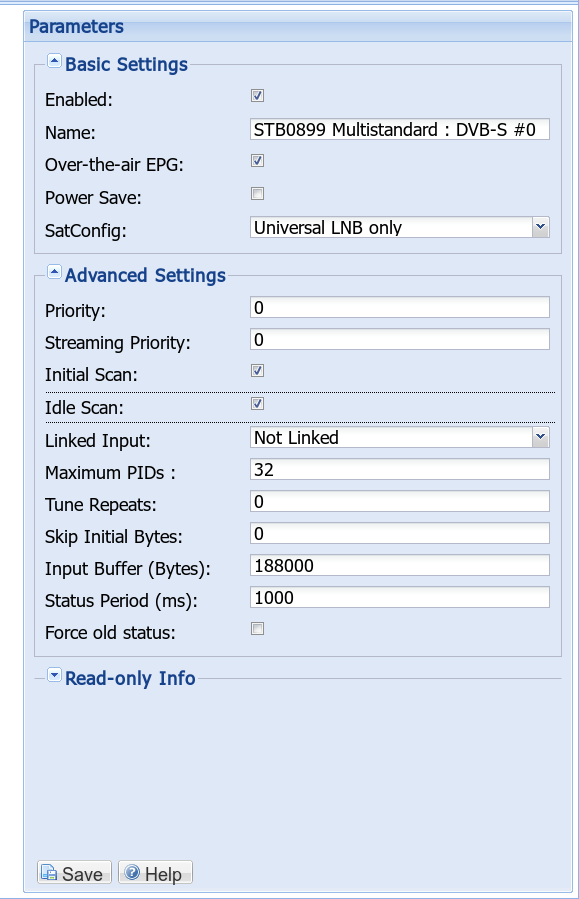Click the question mark Help icon
This screenshot has height=899, width=579.
132,873
